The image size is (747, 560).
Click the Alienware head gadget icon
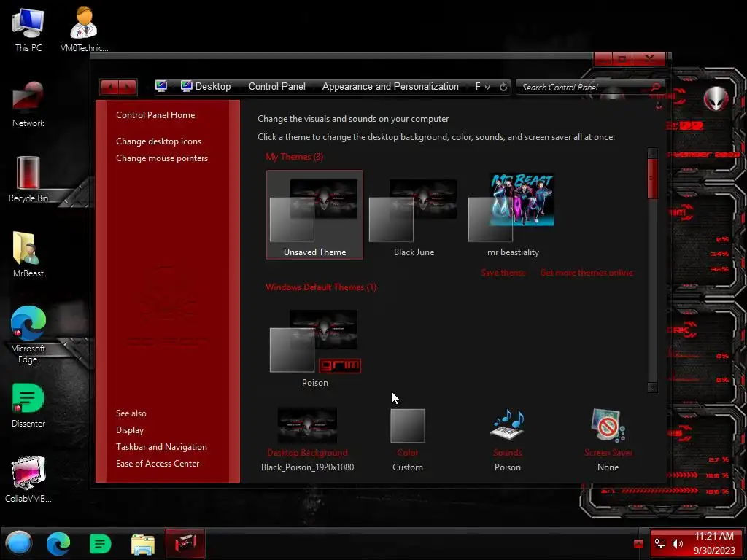pyautogui.click(x=716, y=98)
